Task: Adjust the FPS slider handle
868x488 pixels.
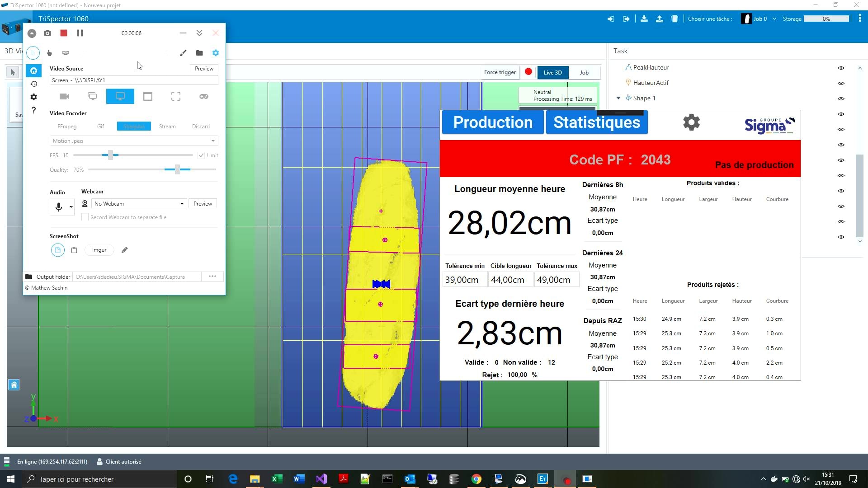Action: pos(110,155)
